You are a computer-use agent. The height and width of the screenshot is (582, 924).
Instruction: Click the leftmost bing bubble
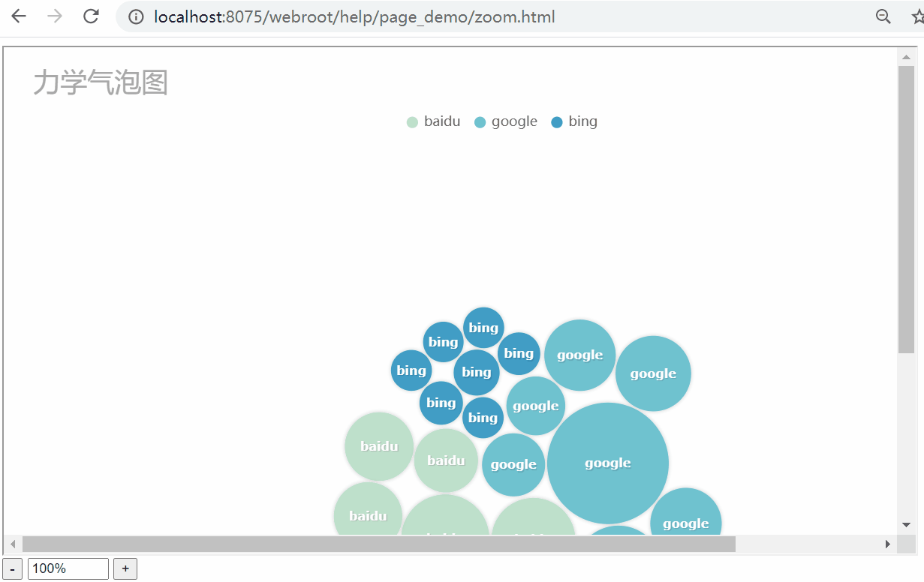pyautogui.click(x=411, y=370)
